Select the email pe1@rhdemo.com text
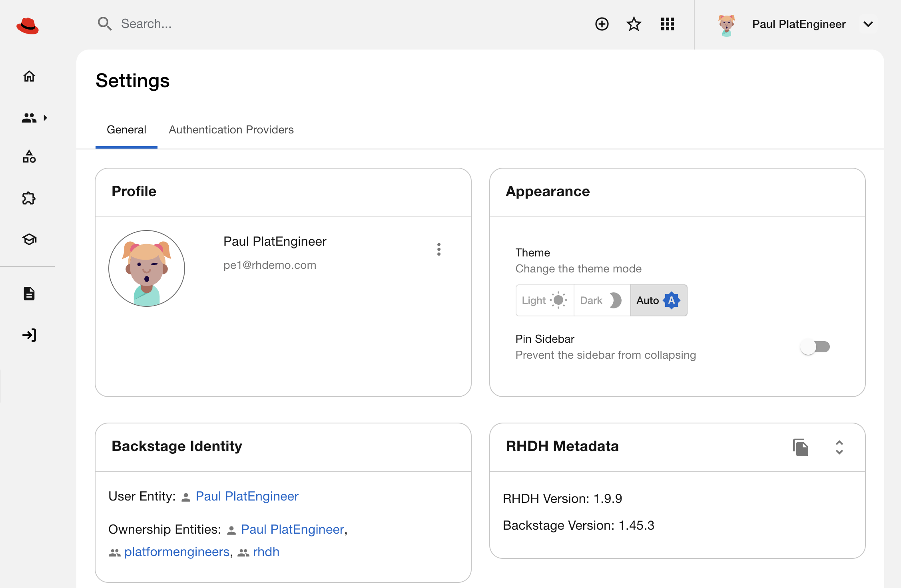The image size is (901, 588). point(270,265)
